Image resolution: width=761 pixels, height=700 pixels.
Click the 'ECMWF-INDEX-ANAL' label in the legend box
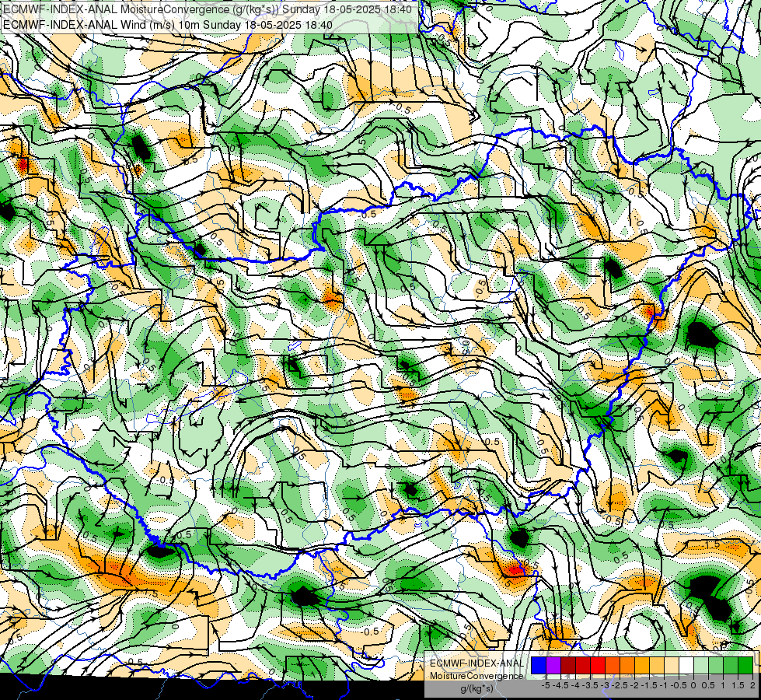[x=476, y=663]
